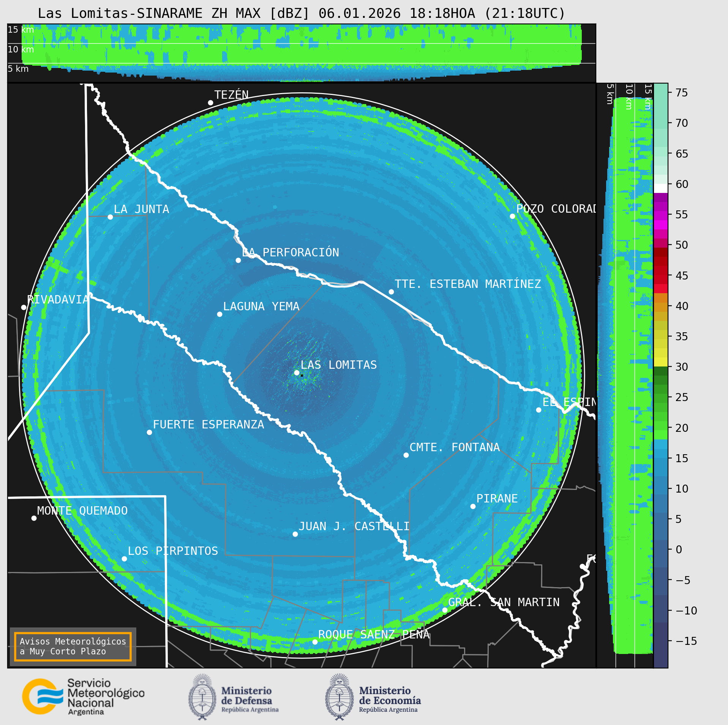Click the orange 40 dBZ colorbar swatch
Screen dimensions: 728x725
pyautogui.click(x=661, y=307)
